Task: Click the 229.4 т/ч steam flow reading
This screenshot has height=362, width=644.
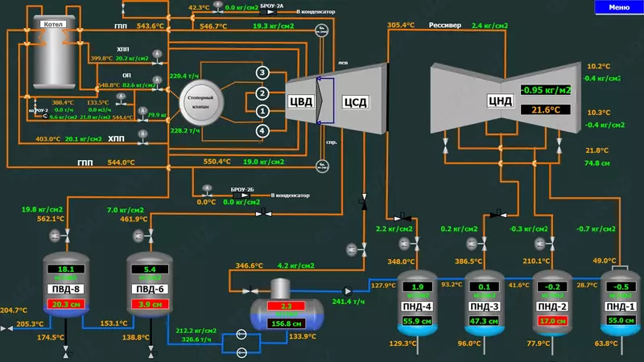Action: click(x=185, y=76)
